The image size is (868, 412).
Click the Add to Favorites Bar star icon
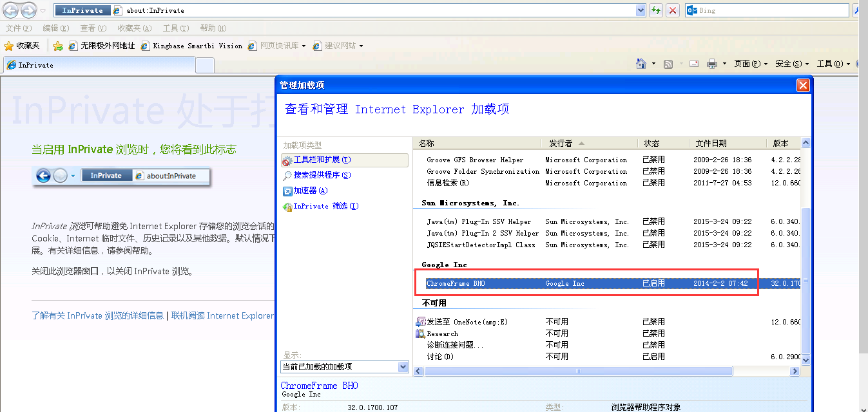click(58, 46)
